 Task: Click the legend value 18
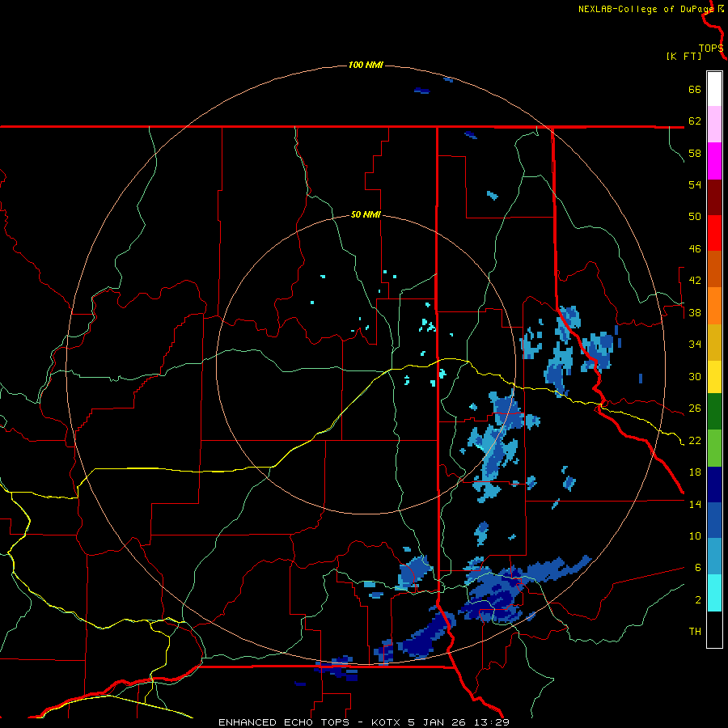pos(695,472)
